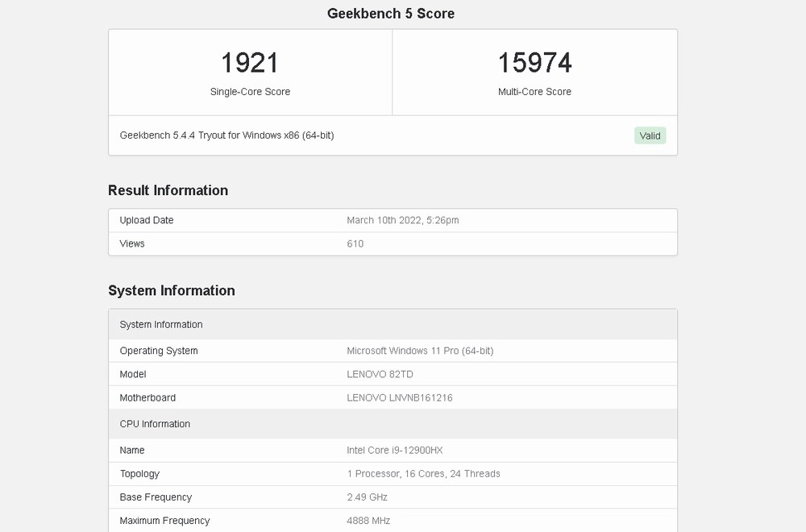Click the Operating System label

pos(159,351)
